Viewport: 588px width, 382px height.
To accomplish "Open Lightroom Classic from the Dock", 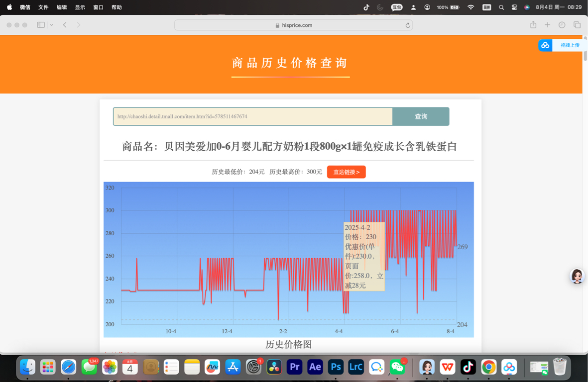I will coord(356,367).
